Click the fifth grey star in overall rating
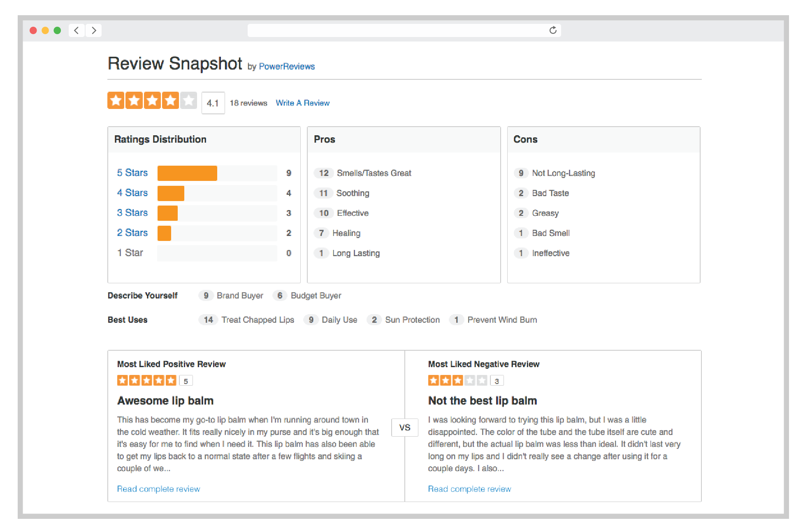 point(188,101)
